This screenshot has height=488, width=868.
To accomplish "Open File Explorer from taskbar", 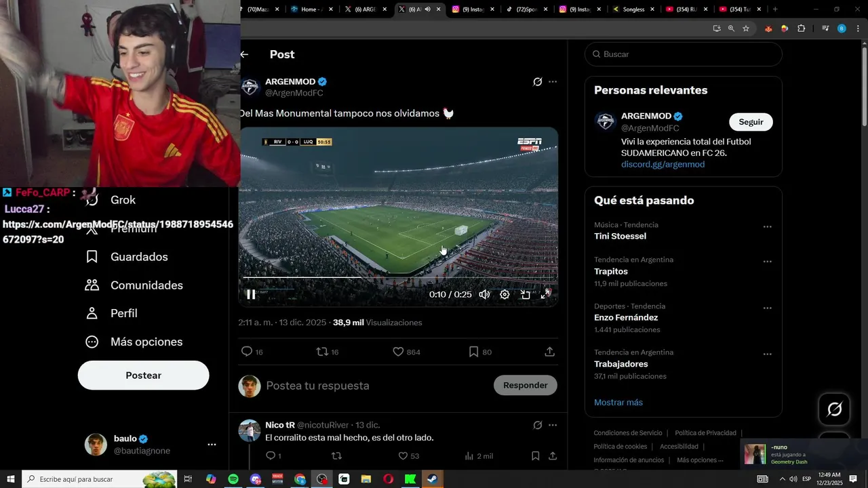I will click(366, 479).
